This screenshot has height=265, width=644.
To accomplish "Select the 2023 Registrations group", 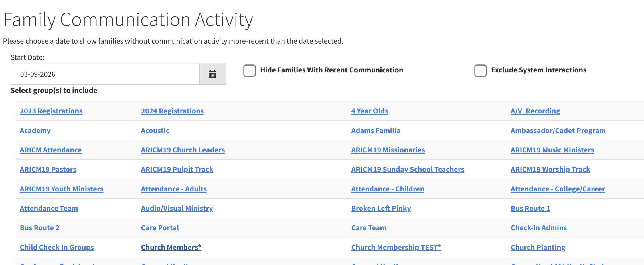I will (51, 111).
